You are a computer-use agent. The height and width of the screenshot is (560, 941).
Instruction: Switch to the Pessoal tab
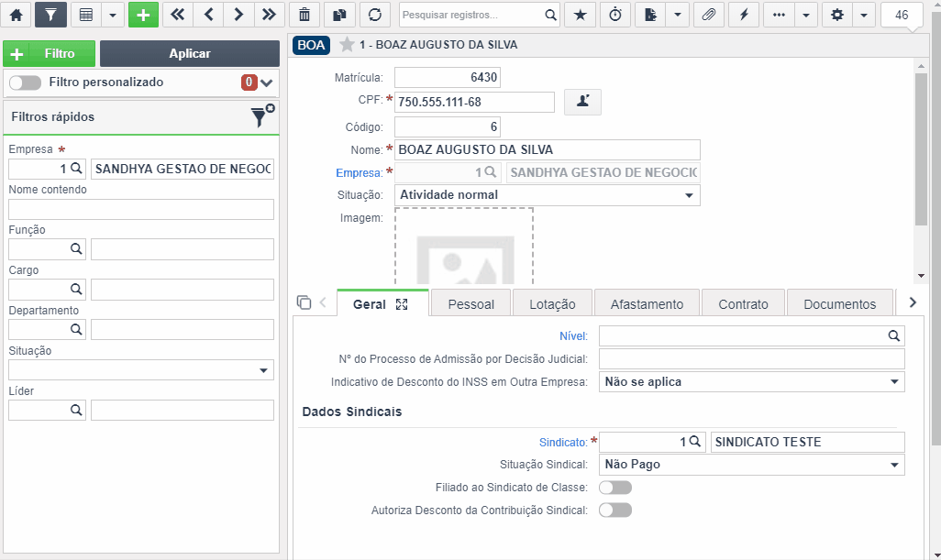pyautogui.click(x=471, y=304)
